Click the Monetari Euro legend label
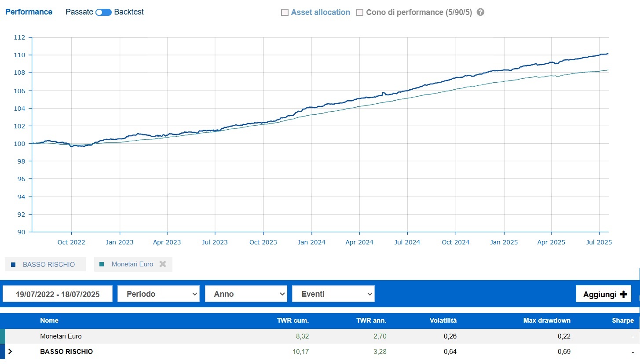 tap(132, 264)
